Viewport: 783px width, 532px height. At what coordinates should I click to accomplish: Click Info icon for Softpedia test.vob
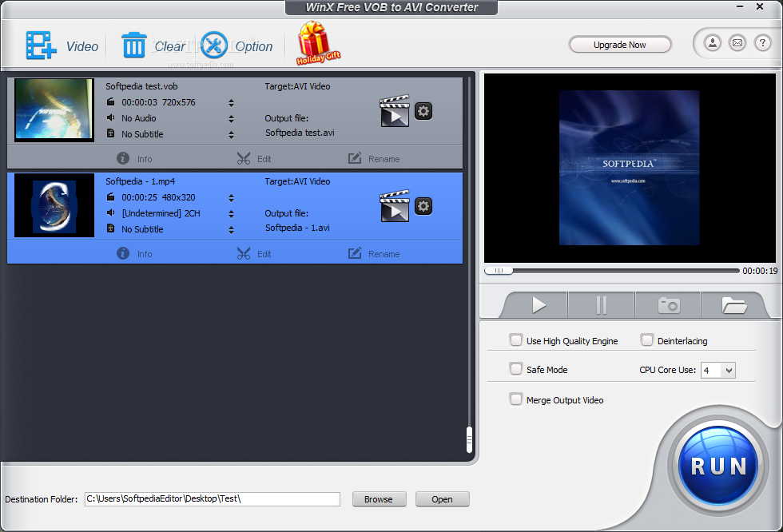click(x=123, y=158)
